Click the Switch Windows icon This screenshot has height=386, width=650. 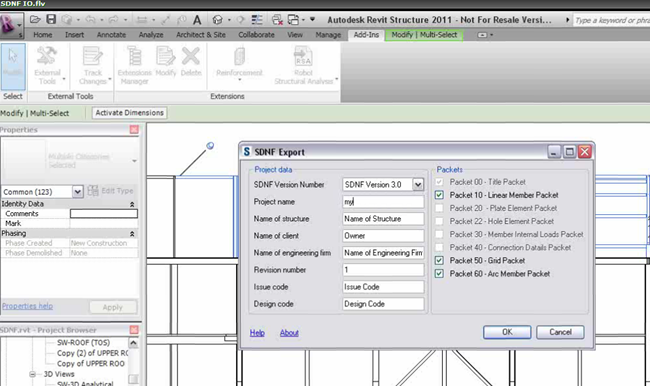point(293,19)
